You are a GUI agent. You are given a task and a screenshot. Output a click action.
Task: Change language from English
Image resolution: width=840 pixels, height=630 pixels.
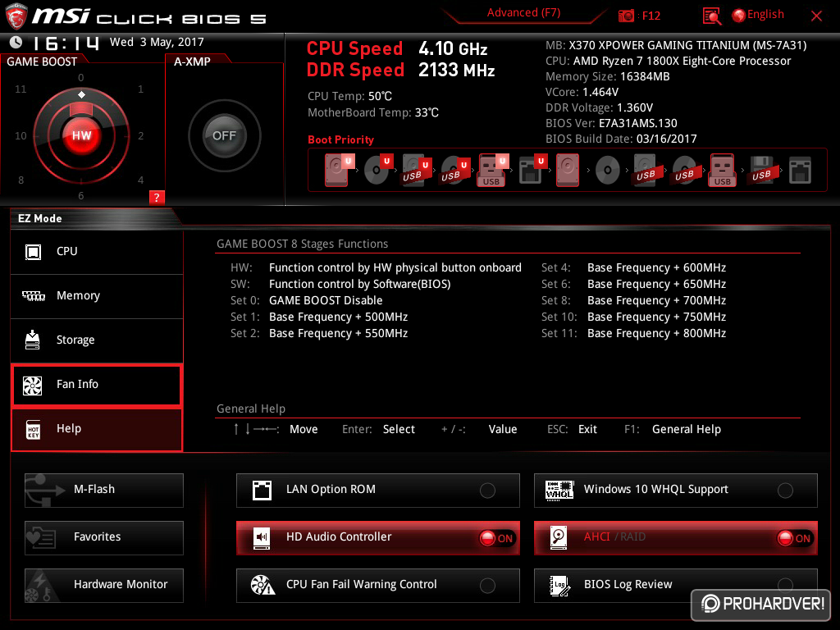(765, 15)
